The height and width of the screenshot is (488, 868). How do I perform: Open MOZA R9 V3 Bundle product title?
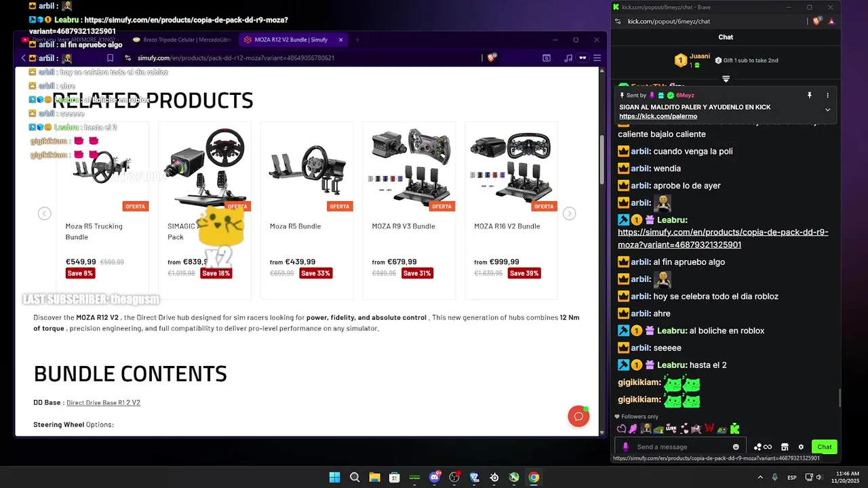tap(403, 226)
